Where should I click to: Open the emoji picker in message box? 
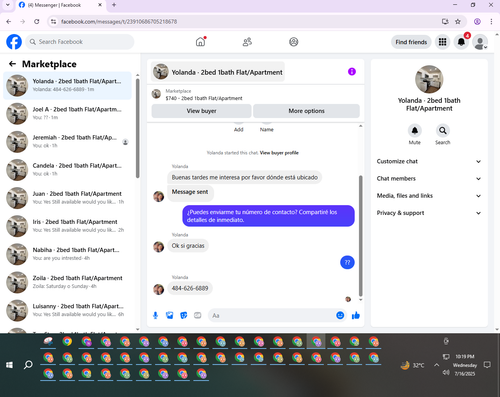340,315
